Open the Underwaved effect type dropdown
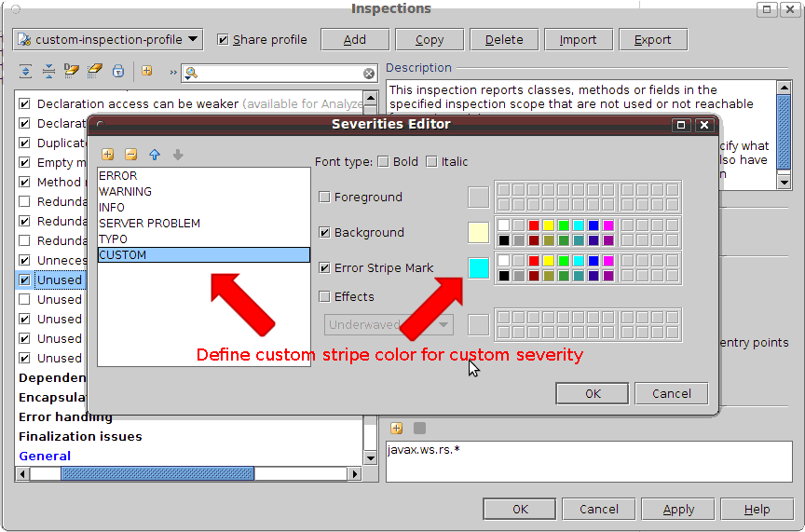Screen dimensions: 805x532 click(389, 324)
